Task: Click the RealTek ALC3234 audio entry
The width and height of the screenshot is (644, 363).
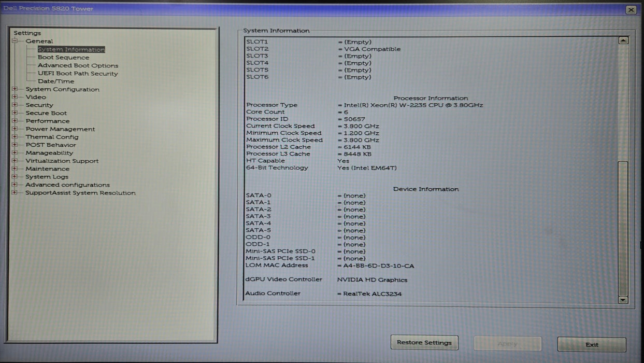Action: point(373,294)
